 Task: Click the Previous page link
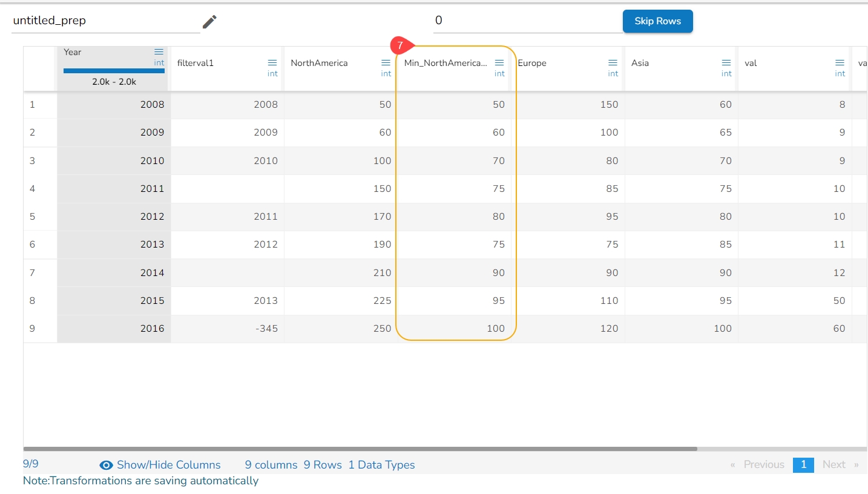coord(763,464)
